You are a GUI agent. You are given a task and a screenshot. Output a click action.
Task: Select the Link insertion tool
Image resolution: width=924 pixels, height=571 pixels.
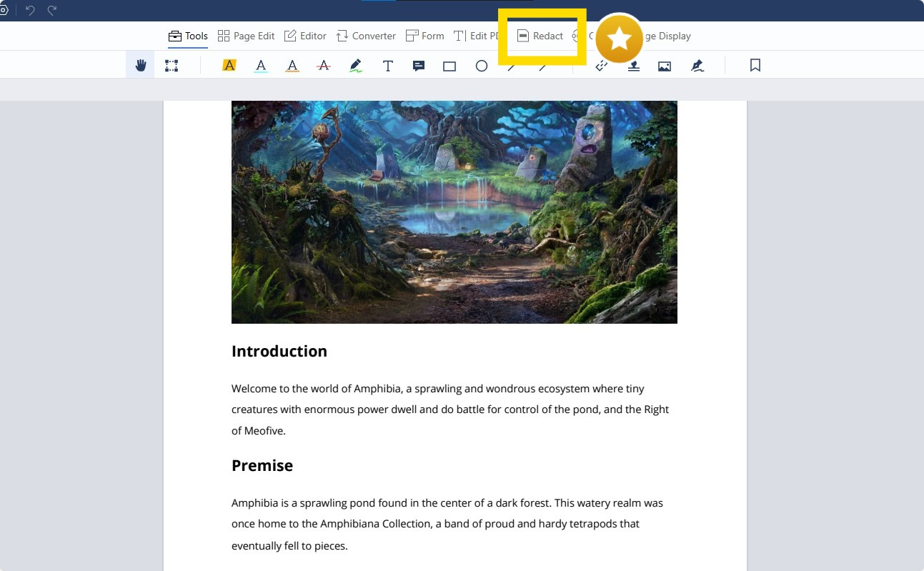coord(602,66)
